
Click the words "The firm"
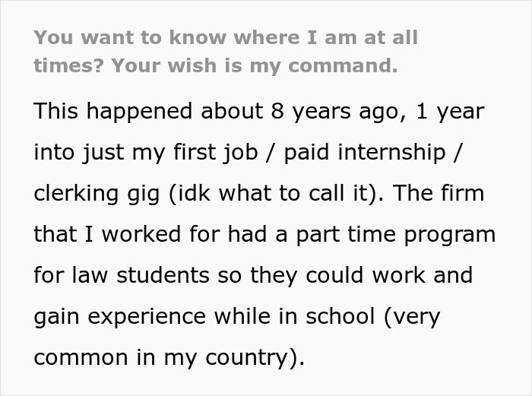pyautogui.click(x=448, y=195)
